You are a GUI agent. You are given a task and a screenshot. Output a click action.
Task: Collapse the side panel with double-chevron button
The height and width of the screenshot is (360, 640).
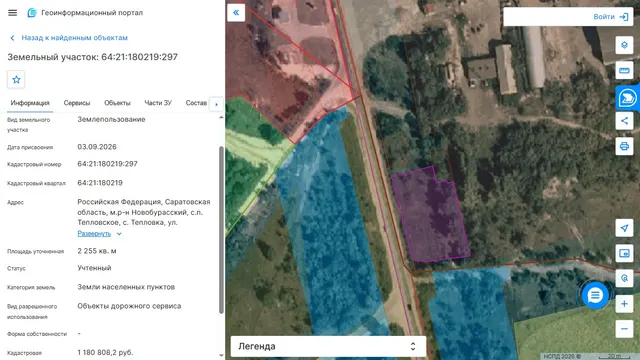click(236, 13)
